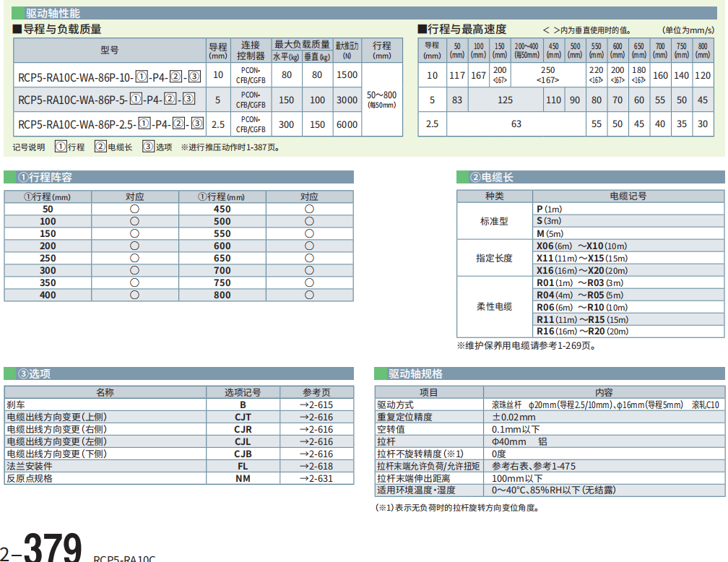Click the circle mark for stroke 750

click(309, 282)
